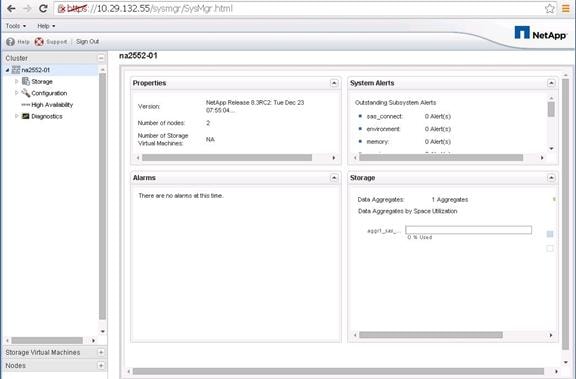
Task: Click System Alerts horizontal scroll right arrow
Action: point(542,158)
